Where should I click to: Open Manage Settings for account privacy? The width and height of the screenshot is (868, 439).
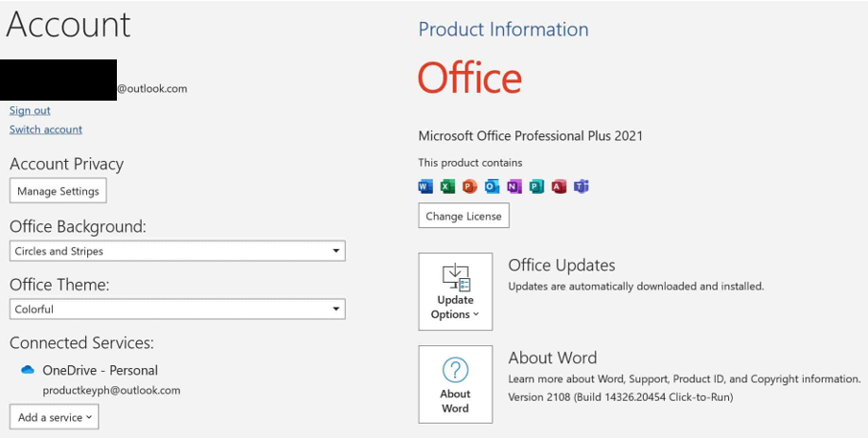coord(58,191)
